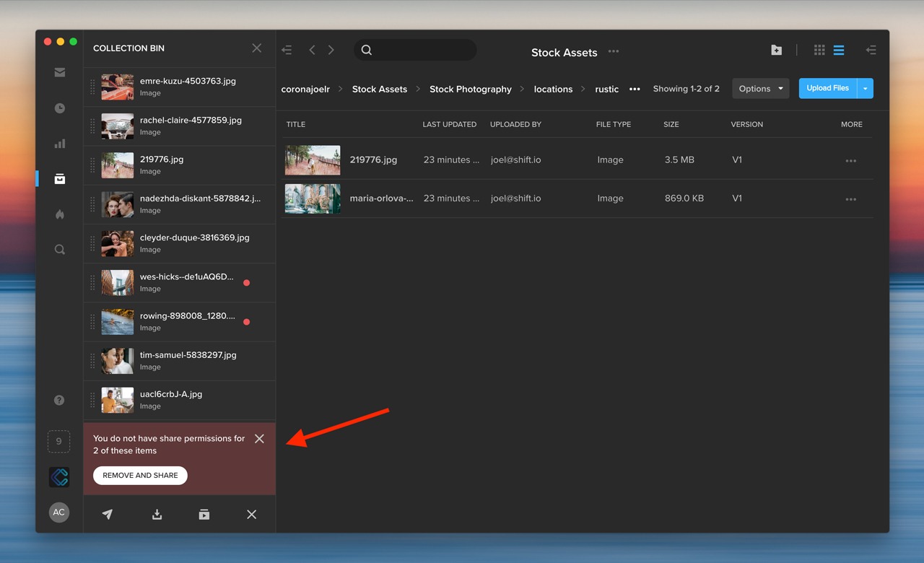
Task: Download the collection bin items
Action: tap(157, 515)
